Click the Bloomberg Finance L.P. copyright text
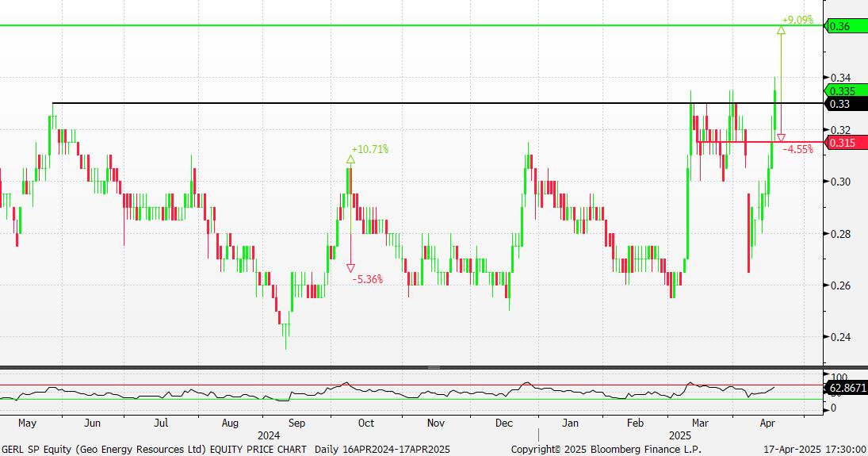Image resolution: width=868 pixels, height=456 pixels. tap(605, 449)
